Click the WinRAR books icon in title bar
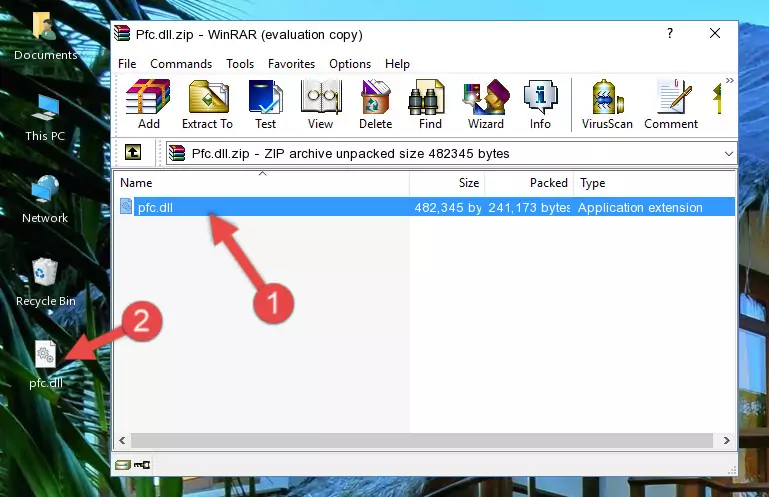The image size is (769, 497). tap(122, 33)
